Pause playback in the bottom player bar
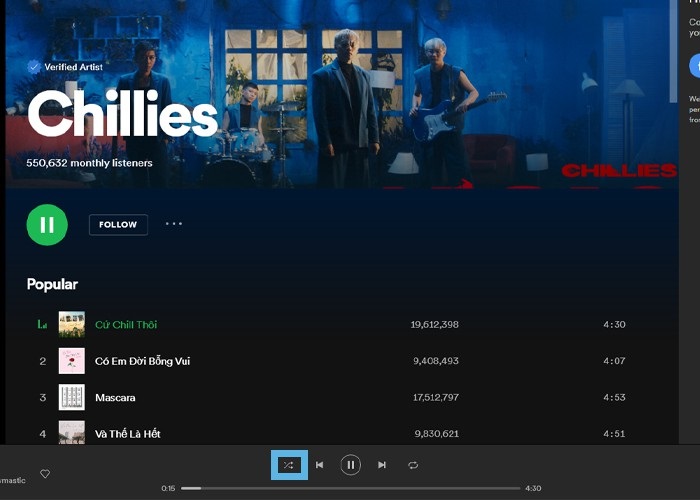This screenshot has width=700, height=500. pyautogui.click(x=350, y=465)
